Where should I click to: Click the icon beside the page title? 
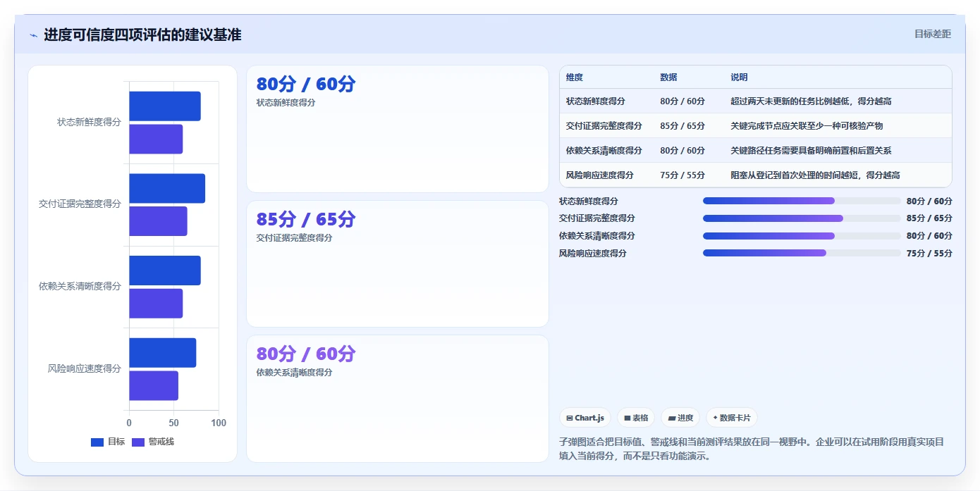click(x=33, y=35)
